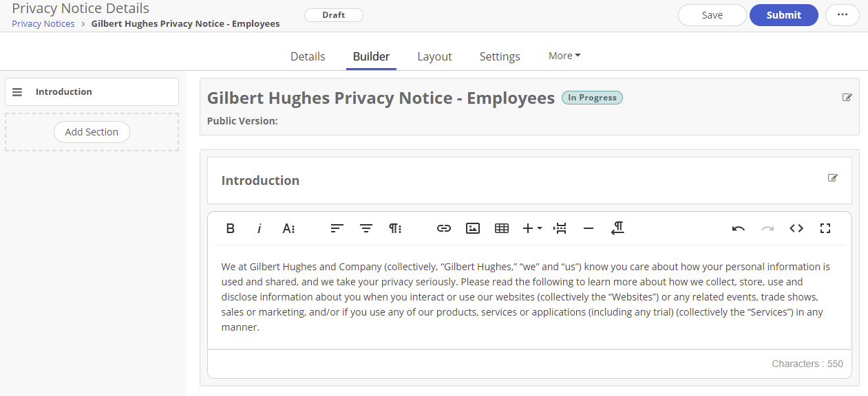Insert an image into the Introduction text

(472, 228)
